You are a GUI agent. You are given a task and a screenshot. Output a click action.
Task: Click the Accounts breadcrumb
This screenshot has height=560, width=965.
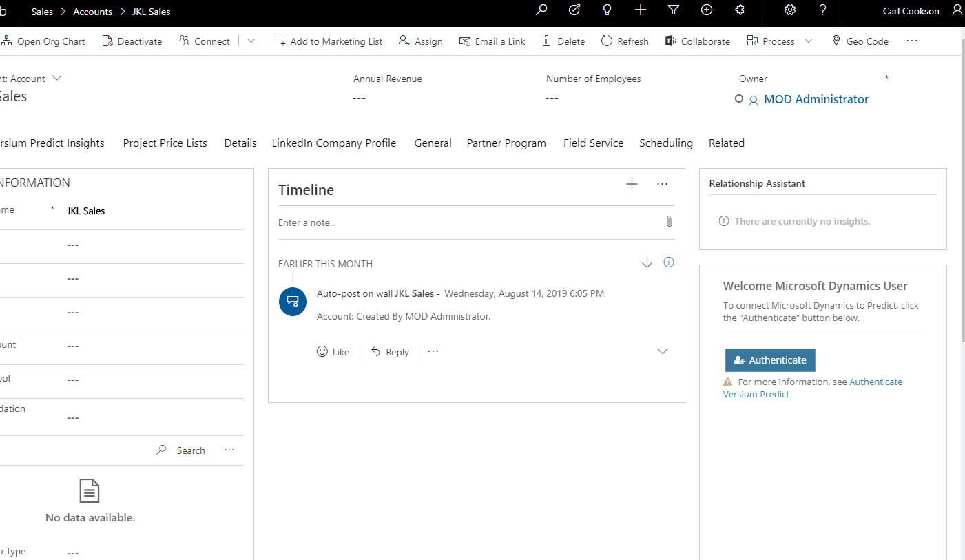tap(92, 12)
